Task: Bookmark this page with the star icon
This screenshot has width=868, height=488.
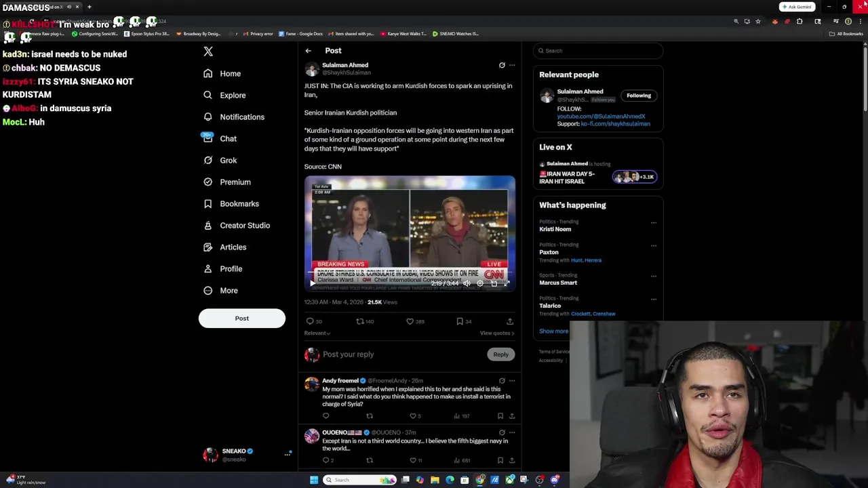Action: (x=758, y=21)
